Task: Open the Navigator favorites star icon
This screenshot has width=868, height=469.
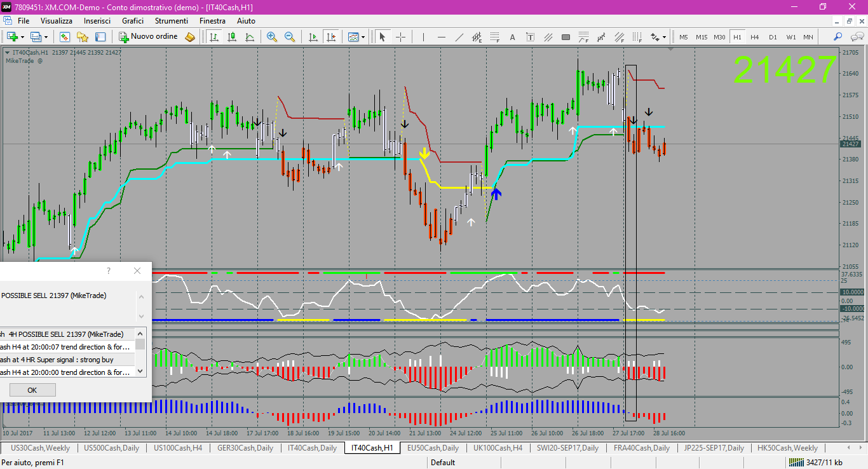Action: 83,37
